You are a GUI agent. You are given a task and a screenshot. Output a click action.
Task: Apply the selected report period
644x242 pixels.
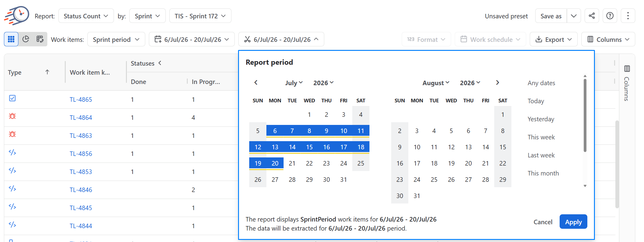point(573,222)
